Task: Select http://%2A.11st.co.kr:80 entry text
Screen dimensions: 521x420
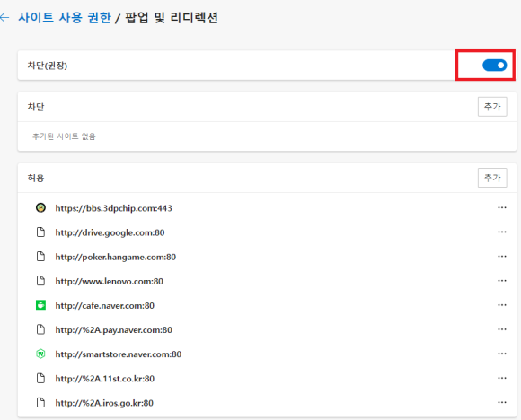Action: coord(105,379)
